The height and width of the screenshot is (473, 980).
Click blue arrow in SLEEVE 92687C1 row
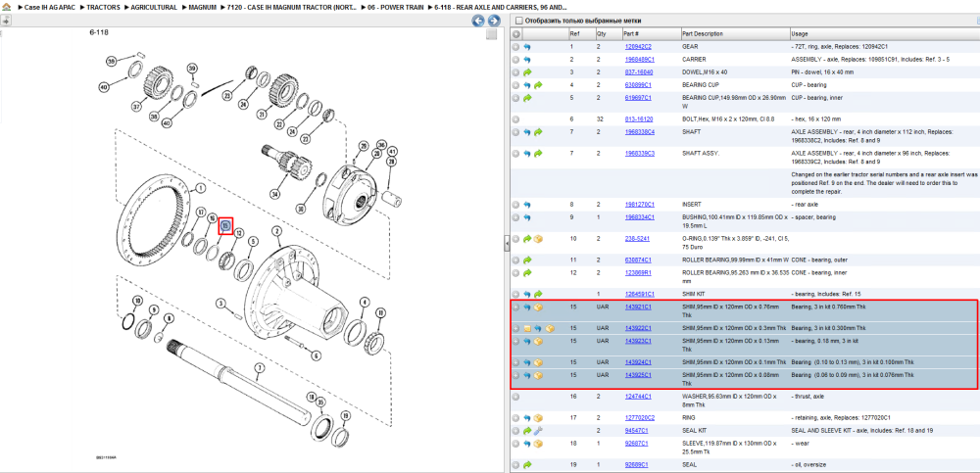click(527, 444)
